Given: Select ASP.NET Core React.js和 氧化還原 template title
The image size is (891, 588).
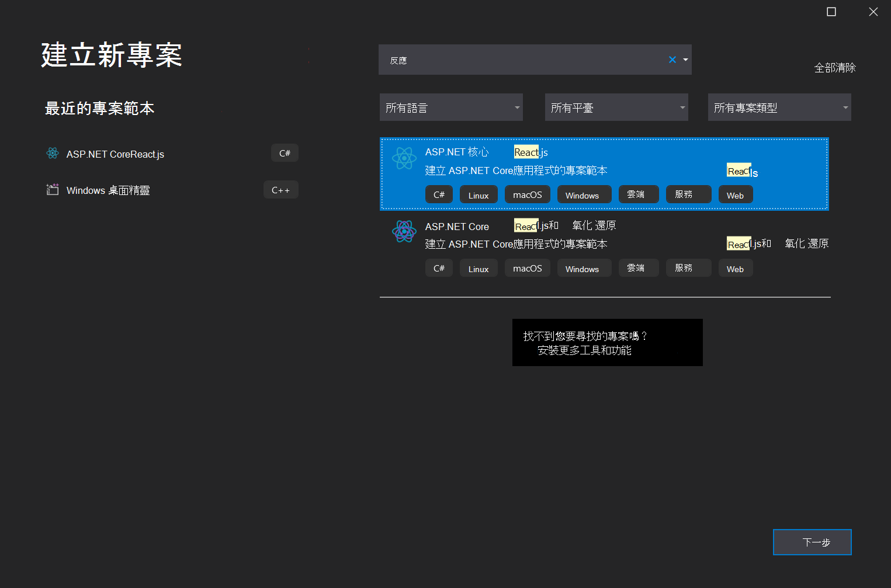Looking at the screenshot, I should click(521, 226).
